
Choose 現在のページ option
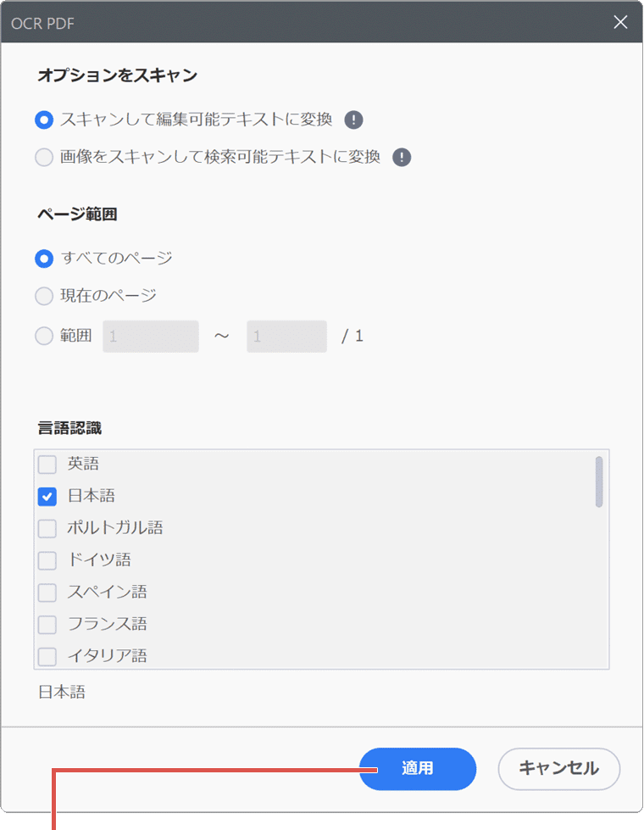44,297
